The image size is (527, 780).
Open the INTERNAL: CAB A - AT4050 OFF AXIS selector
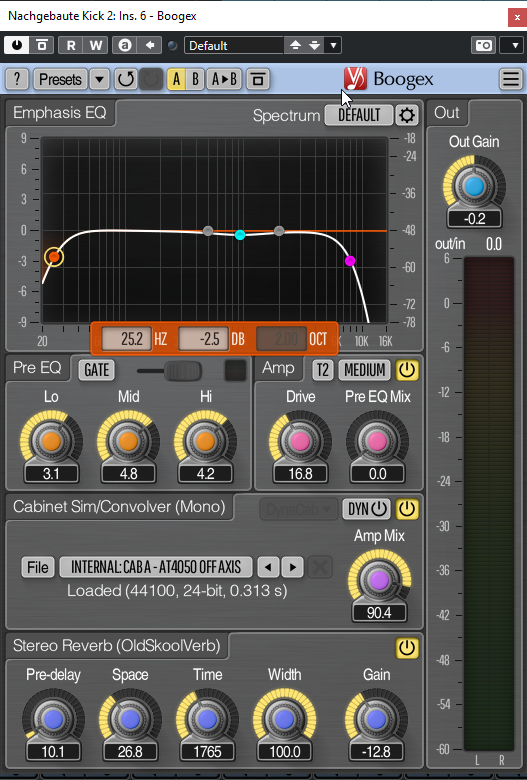pos(156,567)
